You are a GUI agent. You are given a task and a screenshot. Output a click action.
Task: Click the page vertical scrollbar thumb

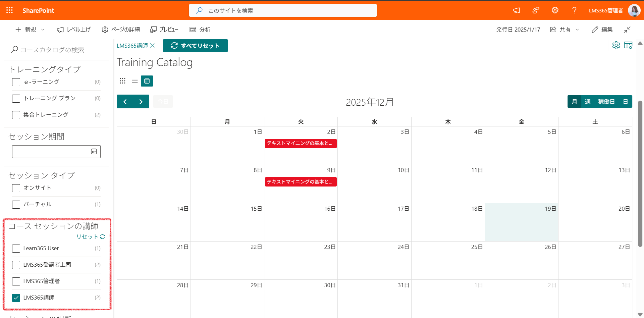[x=640, y=174]
